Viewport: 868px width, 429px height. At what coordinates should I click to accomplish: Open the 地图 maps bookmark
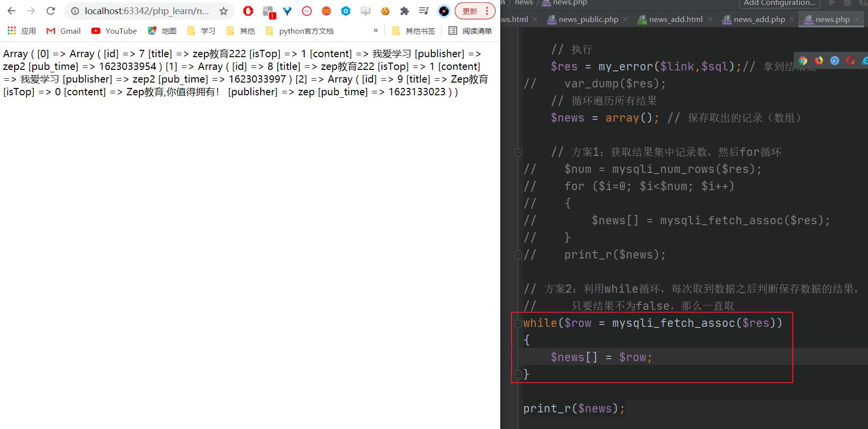coord(162,31)
